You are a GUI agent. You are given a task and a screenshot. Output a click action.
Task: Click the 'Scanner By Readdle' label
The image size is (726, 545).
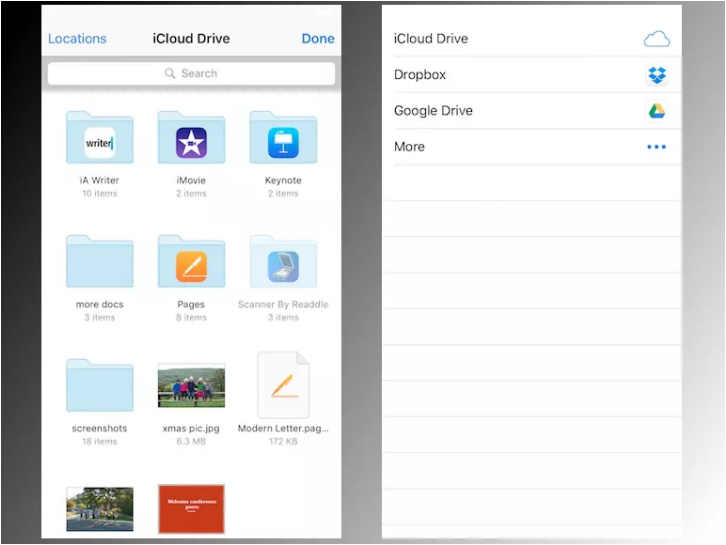pyautogui.click(x=283, y=304)
